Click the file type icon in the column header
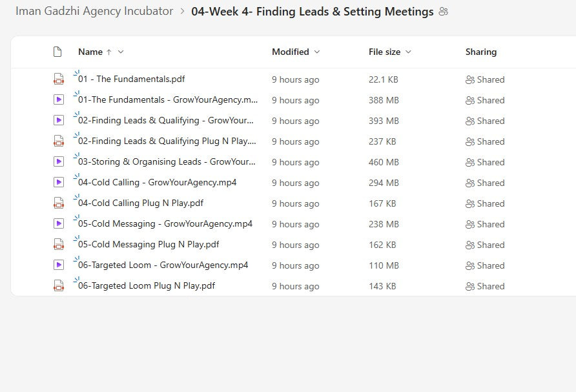This screenshot has width=576, height=392. coord(57,52)
